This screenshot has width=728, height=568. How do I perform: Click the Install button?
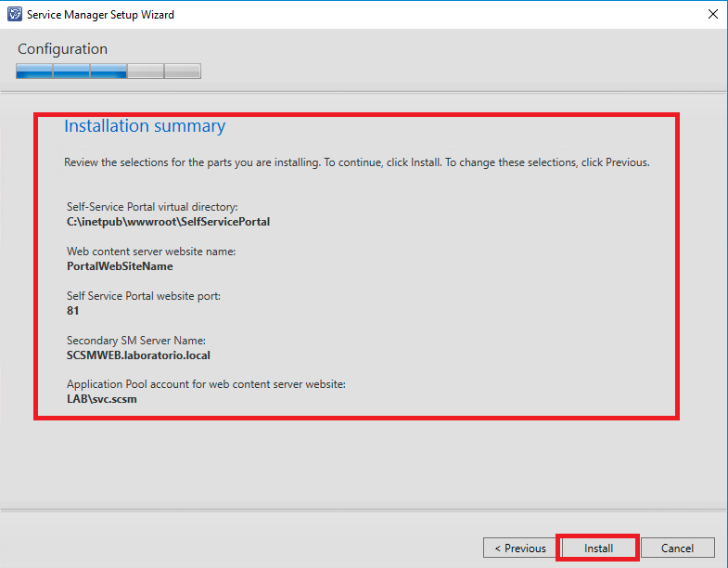click(598, 548)
